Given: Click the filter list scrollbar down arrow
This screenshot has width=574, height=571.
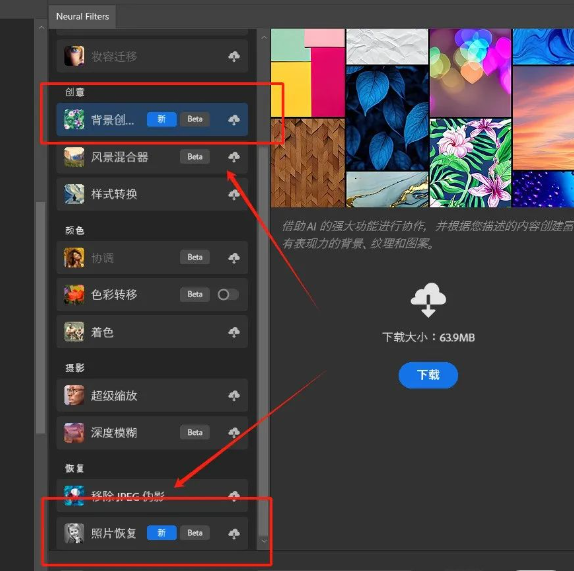Looking at the screenshot, I should coord(264,541).
